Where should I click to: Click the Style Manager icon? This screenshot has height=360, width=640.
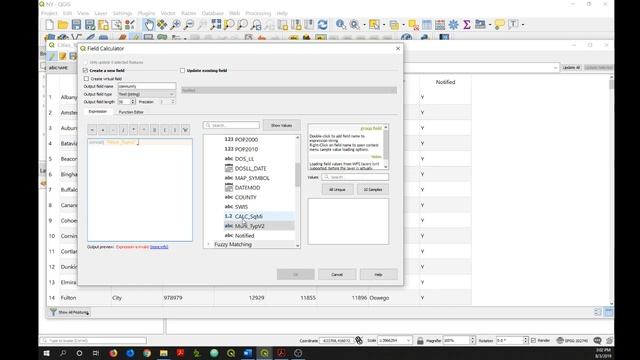pyautogui.click(x=130, y=24)
